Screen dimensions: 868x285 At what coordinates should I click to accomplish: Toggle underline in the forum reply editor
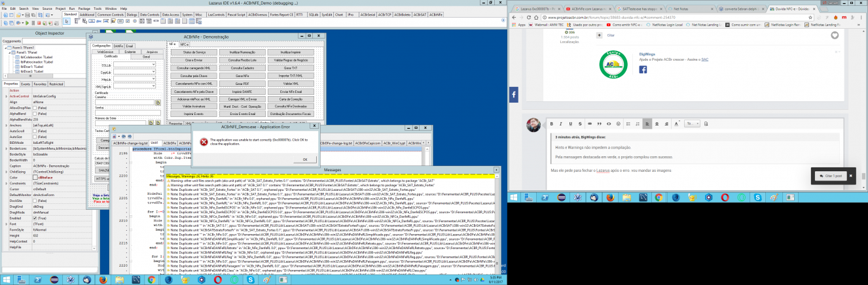pos(570,124)
